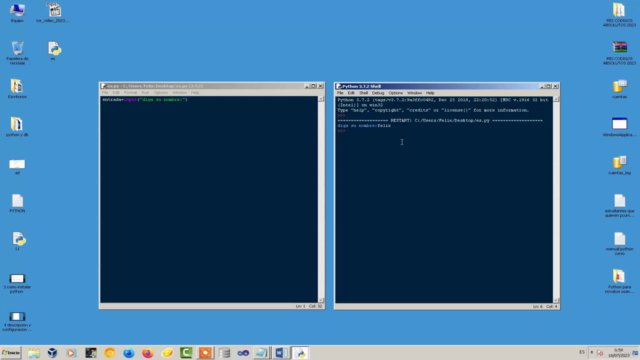Open the green C Camtasia icon in taskbar
Screen dimensions: 640x360
coord(186,353)
